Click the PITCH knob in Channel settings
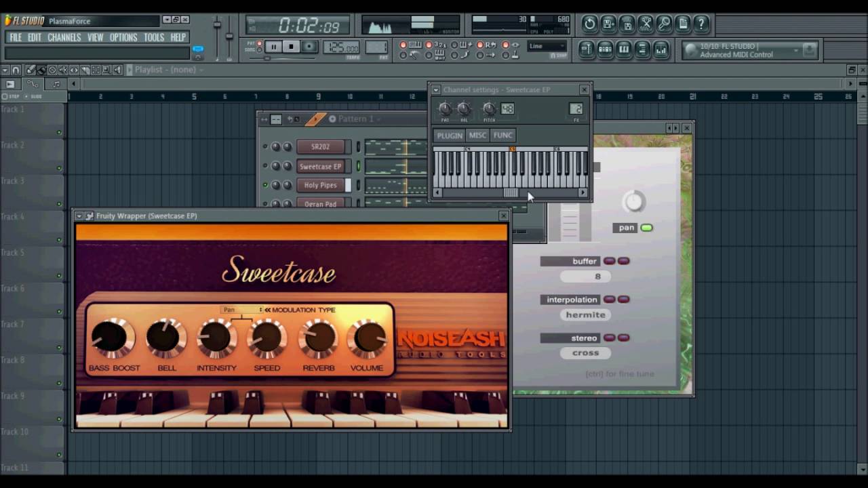This screenshot has height=488, width=868. 489,108
